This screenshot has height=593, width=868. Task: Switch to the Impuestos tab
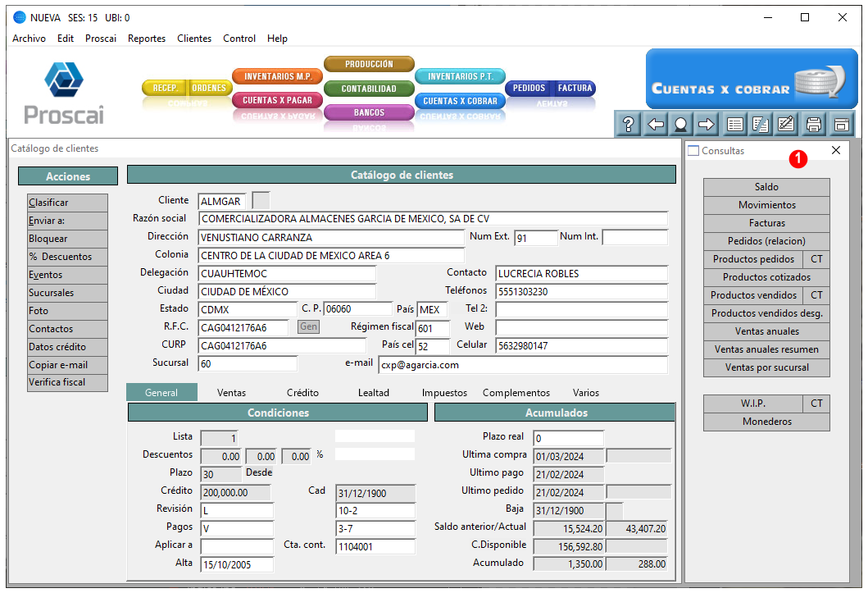444,393
